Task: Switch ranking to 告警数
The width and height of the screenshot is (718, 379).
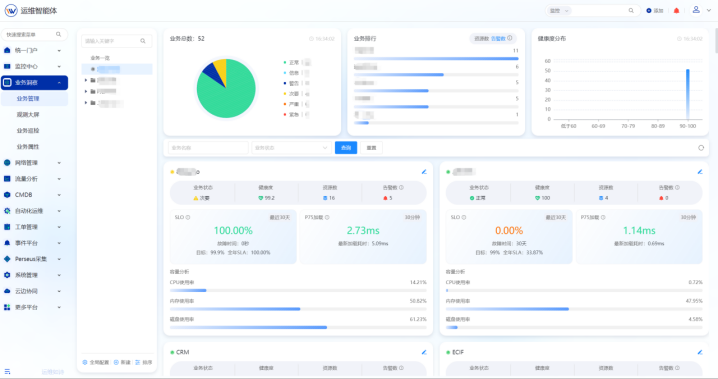Action: coord(498,39)
